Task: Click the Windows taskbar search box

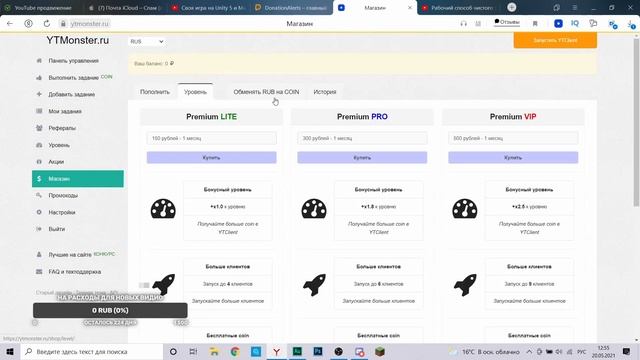Action: (x=92, y=351)
